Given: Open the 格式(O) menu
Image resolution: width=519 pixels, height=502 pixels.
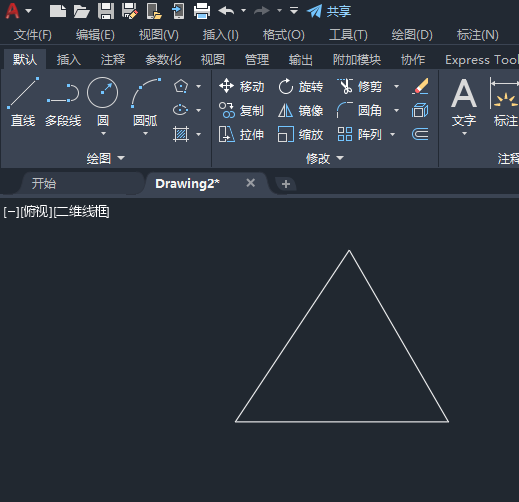Looking at the screenshot, I should pos(284,35).
